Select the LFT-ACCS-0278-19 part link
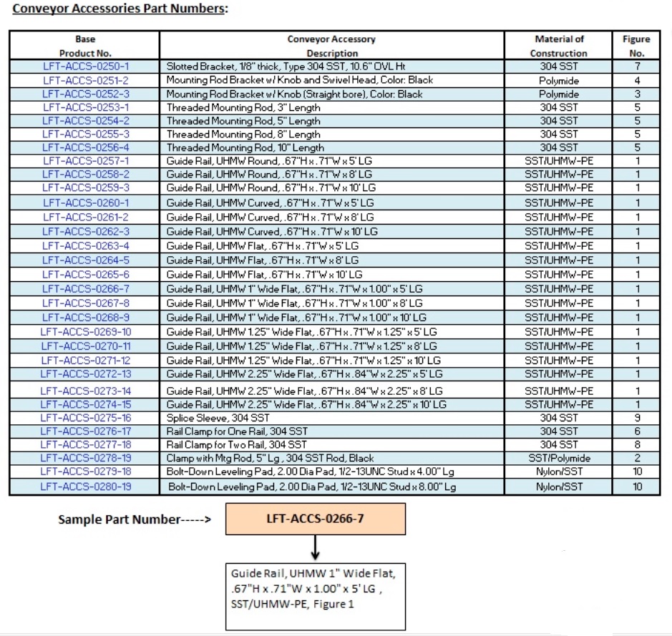The image size is (672, 636). [x=85, y=458]
